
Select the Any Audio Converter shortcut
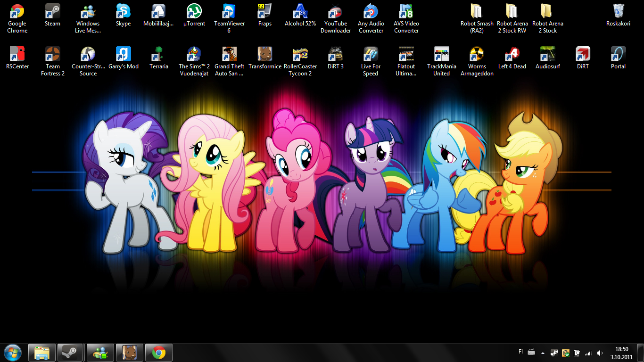coord(371,19)
